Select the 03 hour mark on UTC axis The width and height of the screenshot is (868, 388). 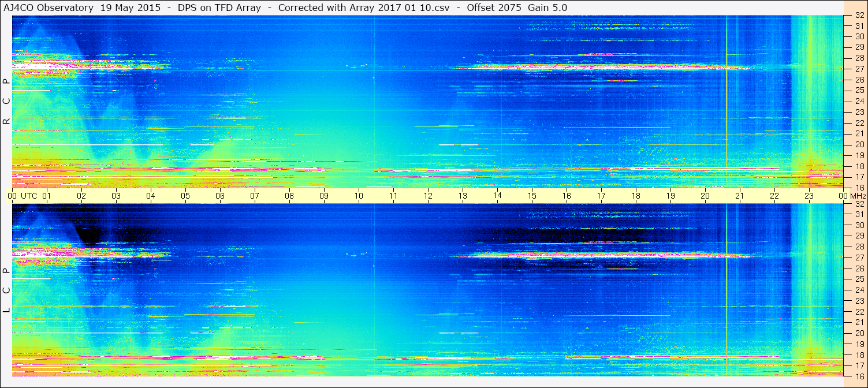click(116, 196)
